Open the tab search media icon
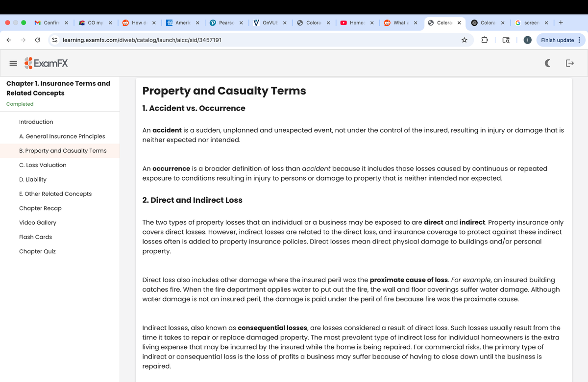588x382 pixels. 507,40
